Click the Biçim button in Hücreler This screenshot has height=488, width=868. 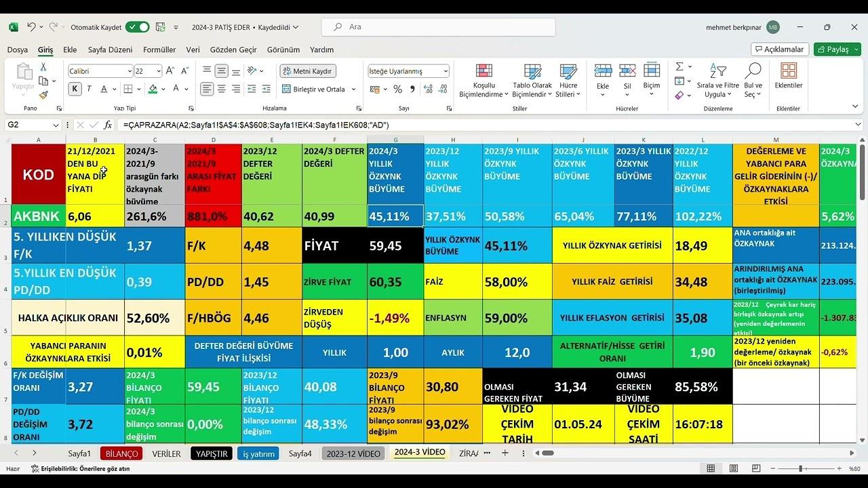click(x=652, y=80)
